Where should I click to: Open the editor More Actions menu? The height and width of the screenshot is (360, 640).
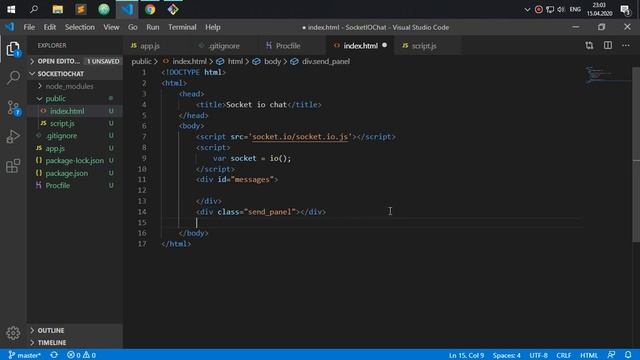[626, 45]
